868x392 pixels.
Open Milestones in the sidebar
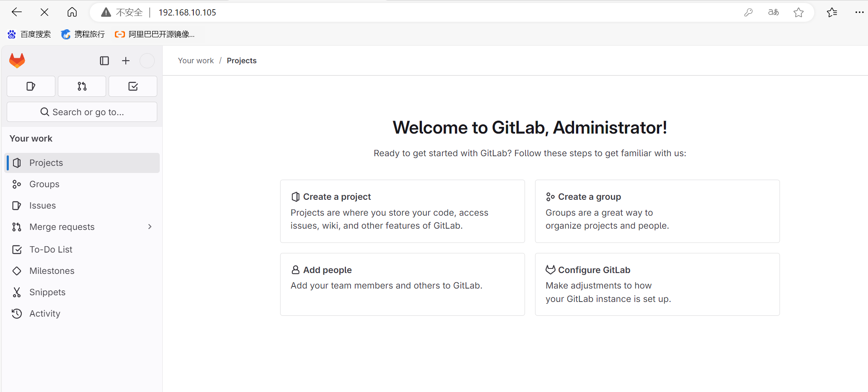click(x=82, y=271)
